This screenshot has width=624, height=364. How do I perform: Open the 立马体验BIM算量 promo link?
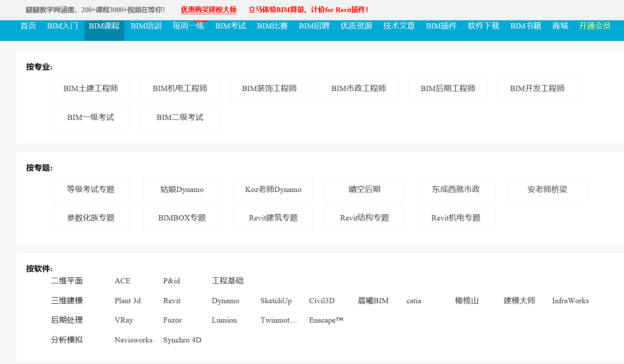tap(308, 9)
